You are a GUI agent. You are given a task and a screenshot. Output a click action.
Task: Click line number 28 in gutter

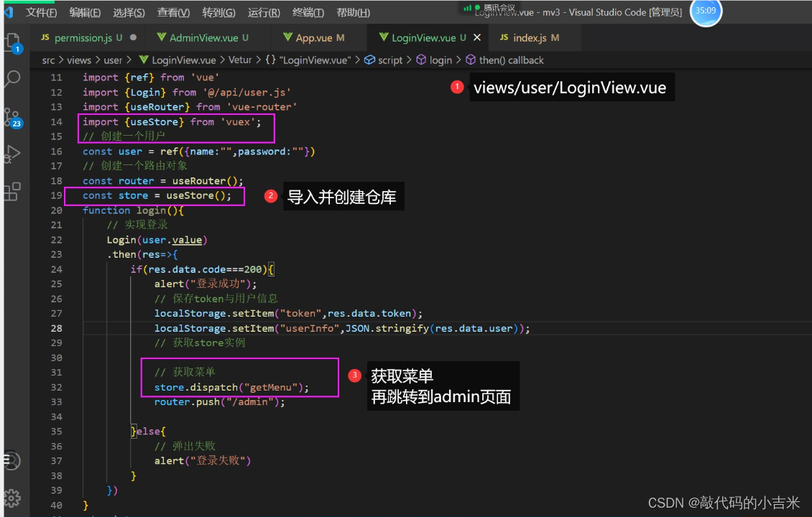click(x=57, y=328)
